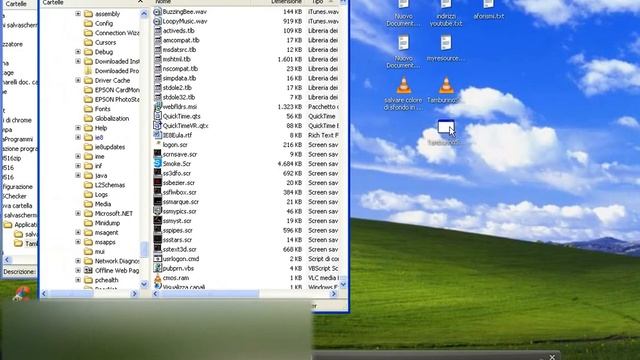This screenshot has height=360, width=640.
Task: Click the indirizzi youtube.txt desktop icon
Action: point(446,4)
